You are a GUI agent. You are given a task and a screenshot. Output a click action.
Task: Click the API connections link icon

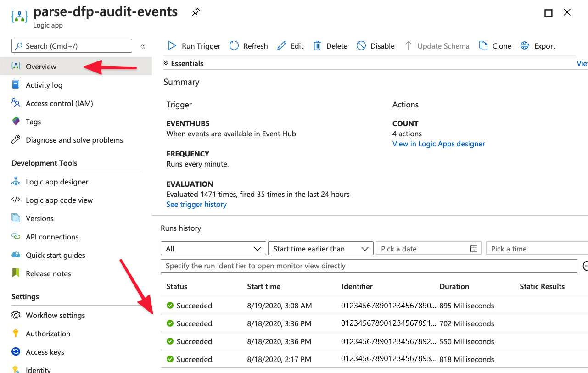click(16, 236)
